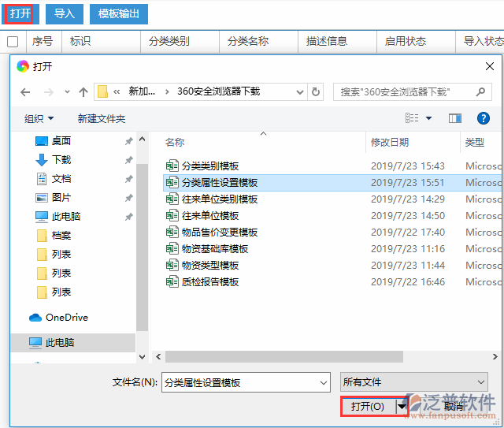The image size is (504, 428).
Task: Open 档案 folder in navigation pane
Action: click(x=61, y=236)
